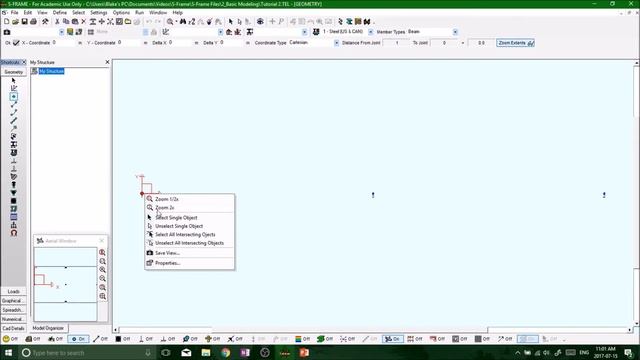Click the binoculars Find icon
This screenshot has height=360, width=640.
click(183, 22)
